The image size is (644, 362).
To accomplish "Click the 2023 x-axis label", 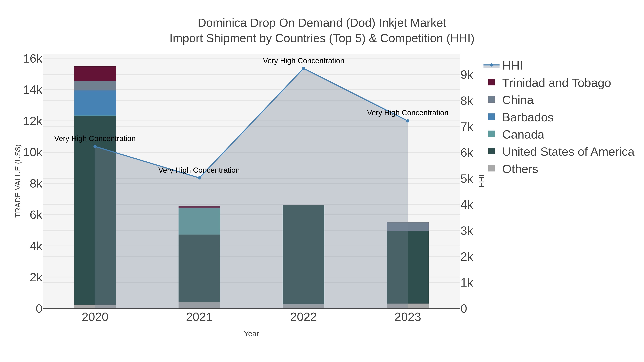I will 408,317.
